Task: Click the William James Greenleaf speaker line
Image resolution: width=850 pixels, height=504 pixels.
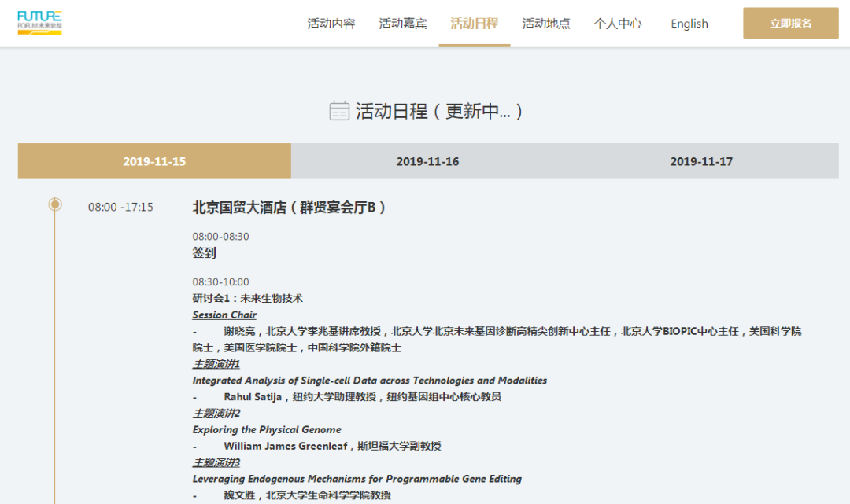Action: coord(316,446)
